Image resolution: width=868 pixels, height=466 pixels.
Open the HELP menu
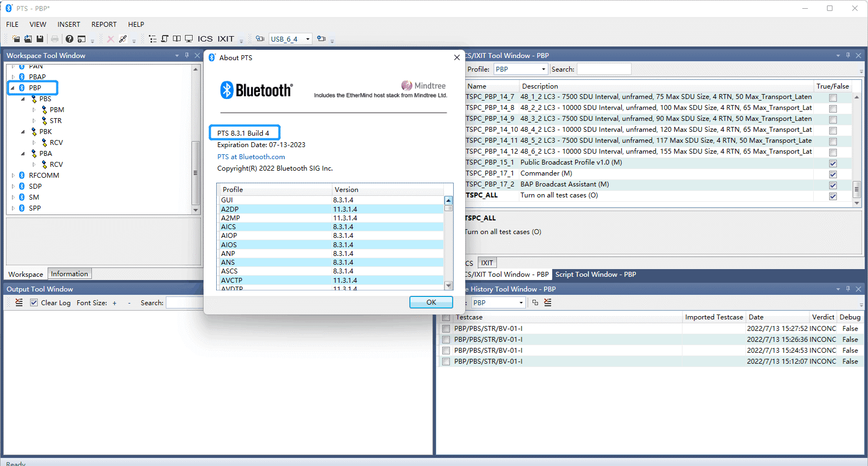136,24
